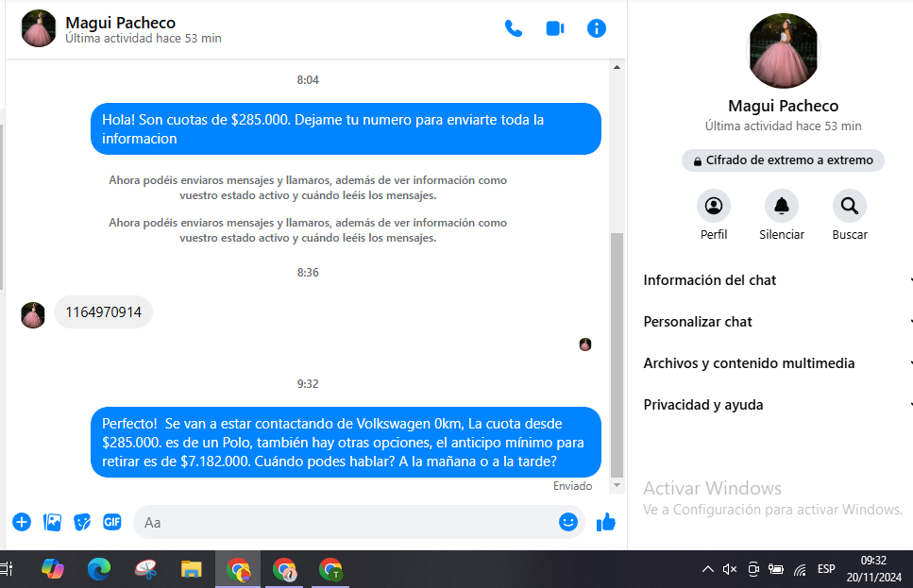Open Magui's profile via Perfil button
Image resolution: width=913 pixels, height=588 pixels.
point(714,206)
